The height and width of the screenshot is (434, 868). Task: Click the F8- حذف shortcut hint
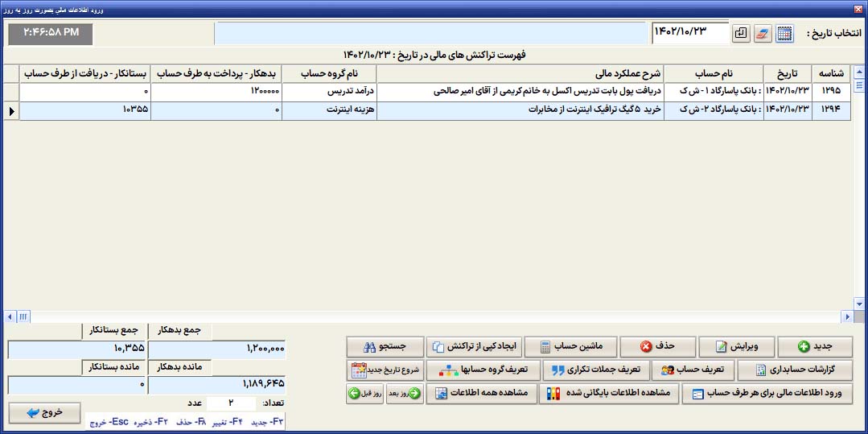191,423
